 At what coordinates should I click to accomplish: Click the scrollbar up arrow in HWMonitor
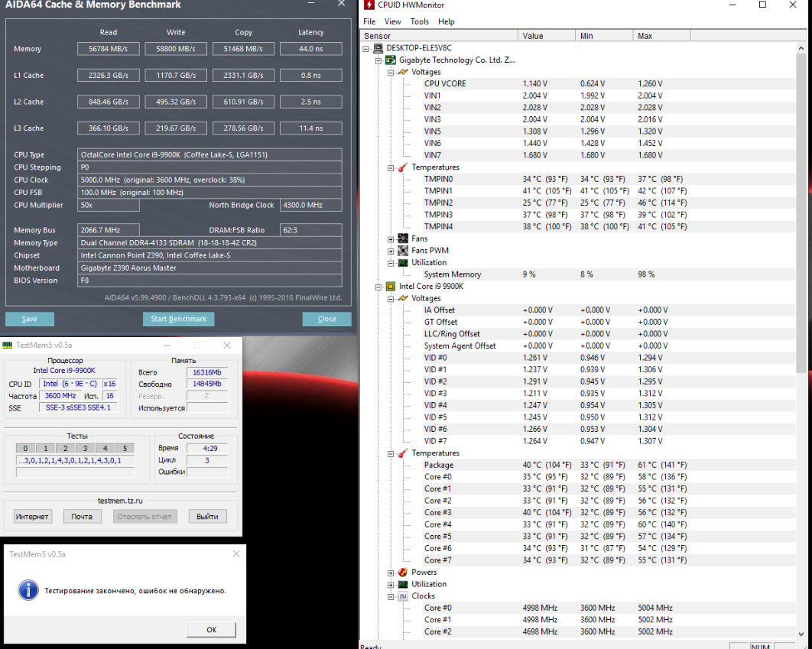pyautogui.click(x=801, y=48)
